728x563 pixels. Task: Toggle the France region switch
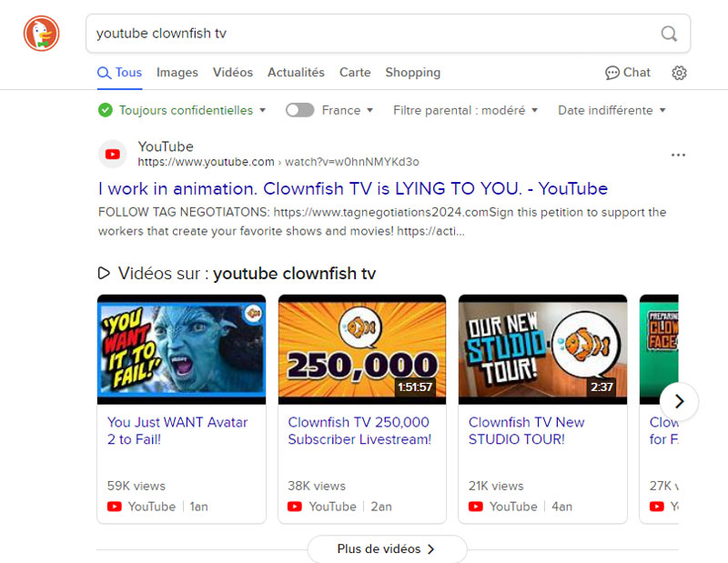point(299,110)
